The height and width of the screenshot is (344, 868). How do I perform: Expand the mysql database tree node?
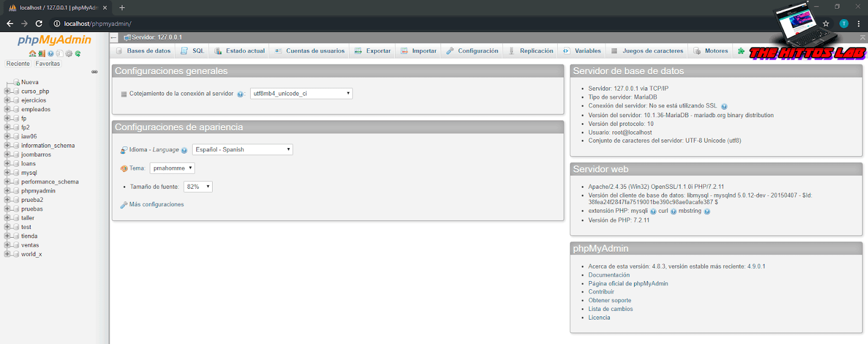7,173
